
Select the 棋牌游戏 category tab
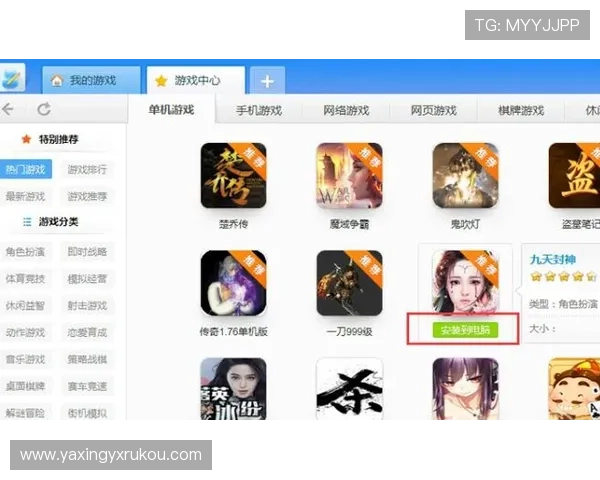click(521, 111)
